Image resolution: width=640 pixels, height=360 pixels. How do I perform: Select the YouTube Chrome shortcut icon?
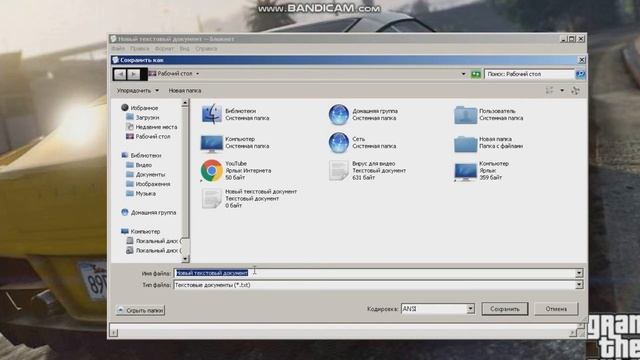coord(211,171)
